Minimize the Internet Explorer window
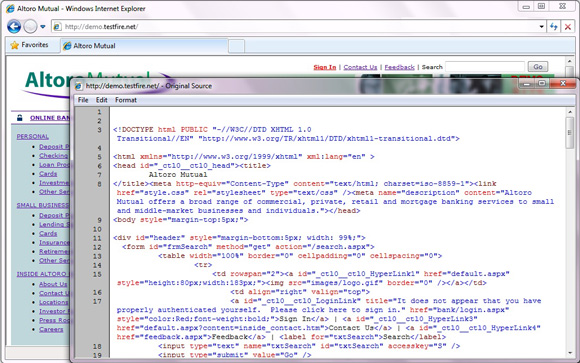 (526, 7)
